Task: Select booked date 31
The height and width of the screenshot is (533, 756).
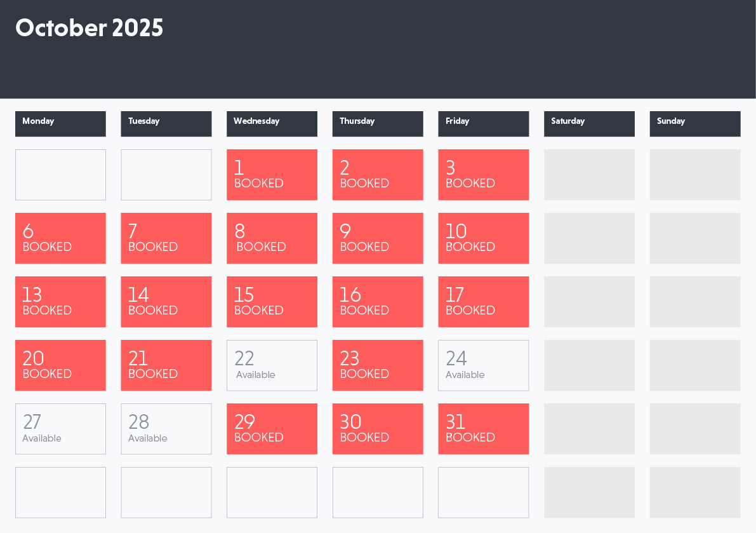Action: click(483, 429)
